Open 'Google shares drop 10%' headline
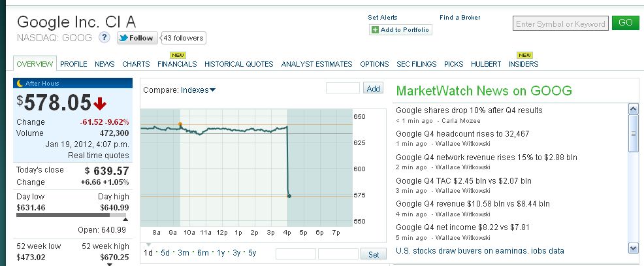 469,110
